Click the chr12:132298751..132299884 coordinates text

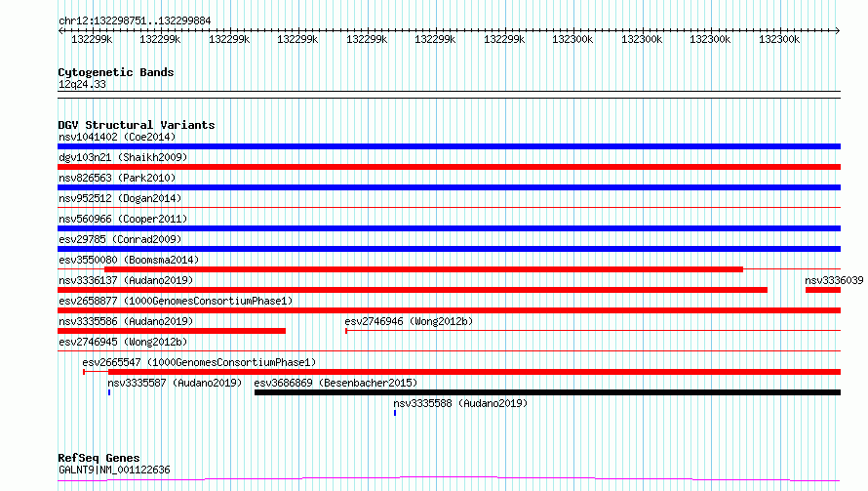[x=135, y=20]
